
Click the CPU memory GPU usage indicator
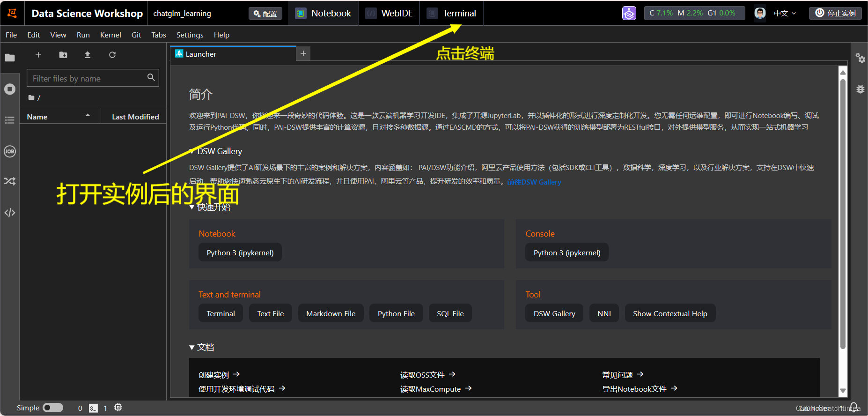tap(694, 13)
